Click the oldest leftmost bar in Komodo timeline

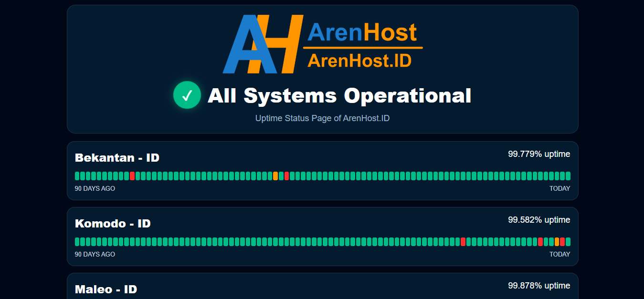click(x=77, y=242)
